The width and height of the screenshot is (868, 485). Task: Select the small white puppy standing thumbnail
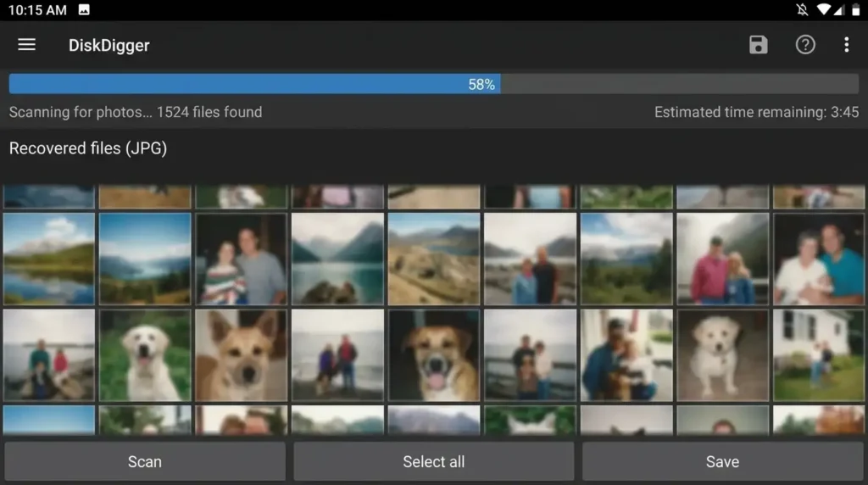pos(722,355)
